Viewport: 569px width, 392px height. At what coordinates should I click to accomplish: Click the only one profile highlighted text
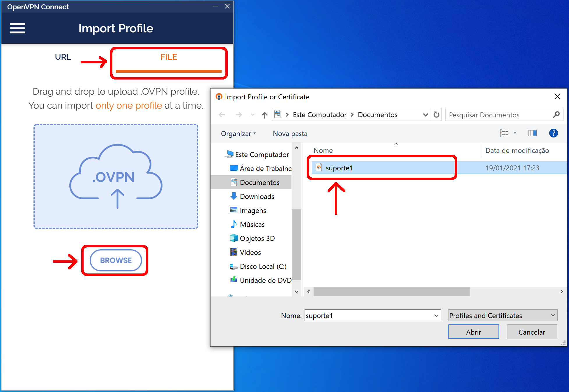(x=128, y=105)
